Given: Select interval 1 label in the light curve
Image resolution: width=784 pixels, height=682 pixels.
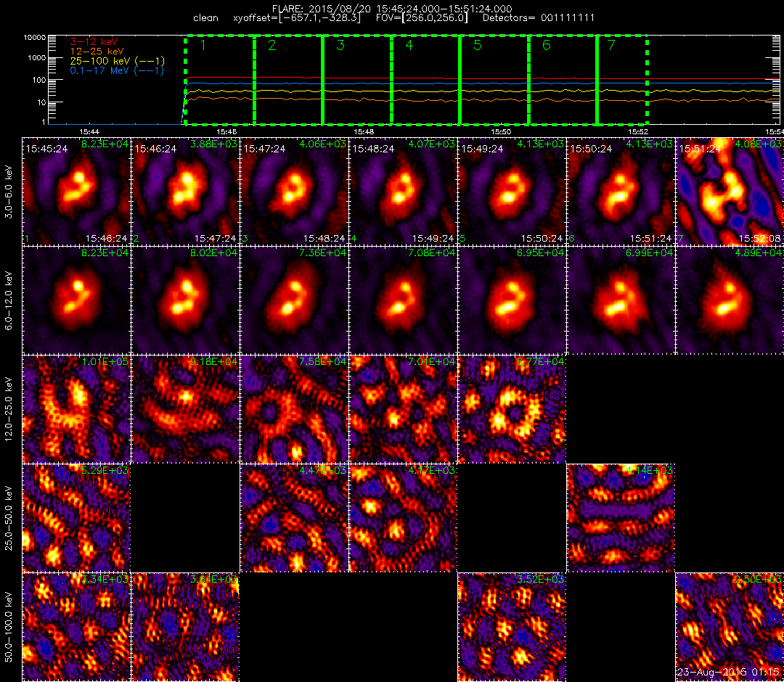Looking at the screenshot, I should tap(203, 45).
